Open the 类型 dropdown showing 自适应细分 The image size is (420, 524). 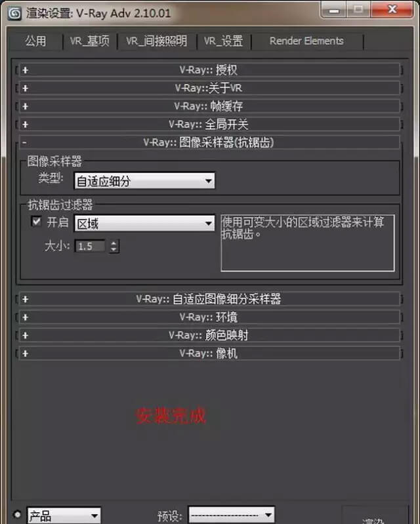pyautogui.click(x=144, y=181)
